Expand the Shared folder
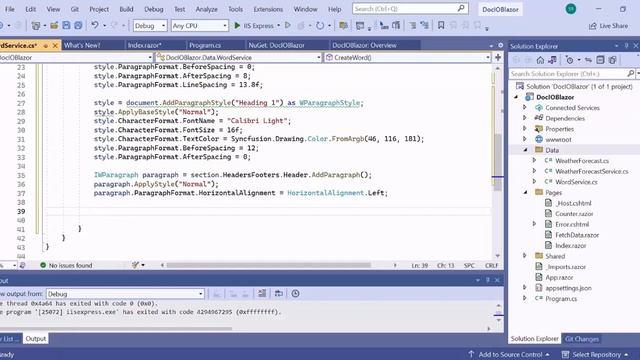 525,256
